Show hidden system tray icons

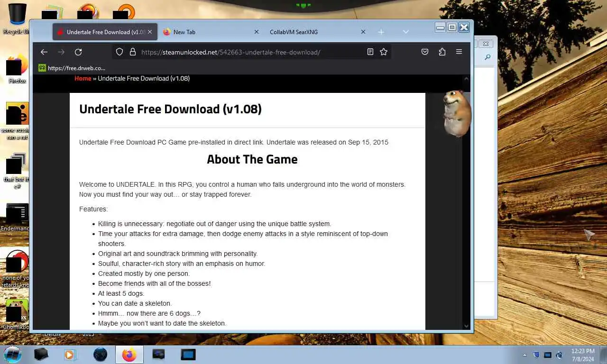click(524, 355)
